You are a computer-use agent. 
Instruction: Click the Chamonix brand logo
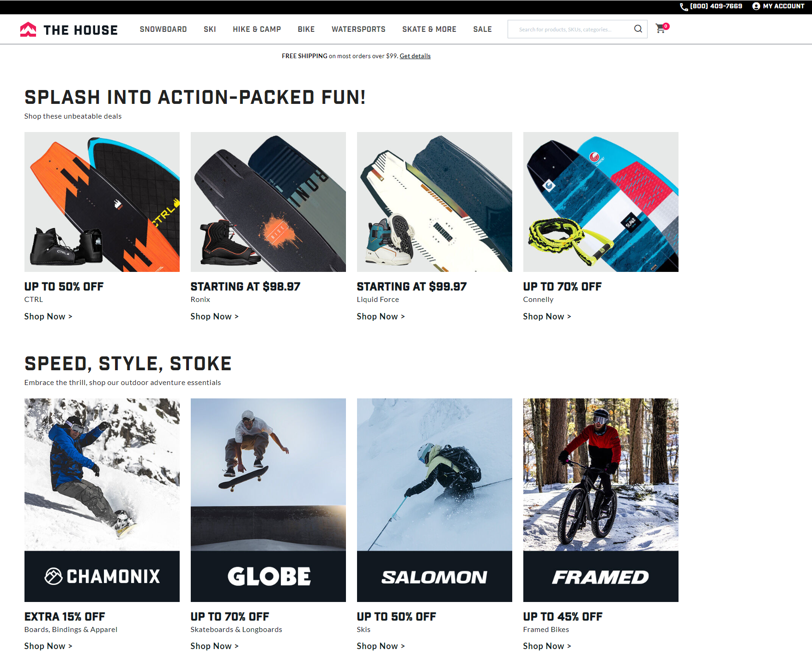[102, 576]
